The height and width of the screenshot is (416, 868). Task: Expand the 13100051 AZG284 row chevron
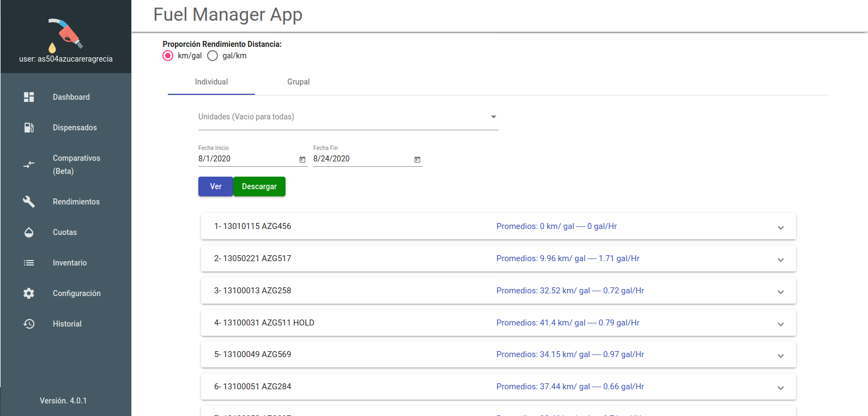[x=781, y=388]
